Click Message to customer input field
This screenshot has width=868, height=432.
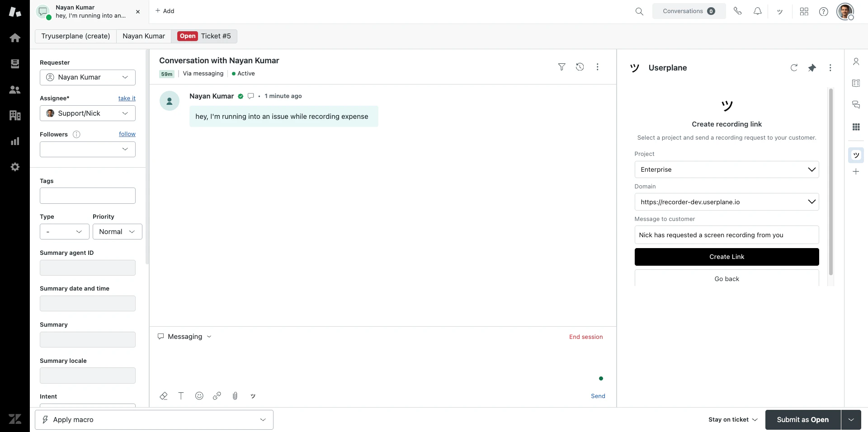click(x=726, y=235)
